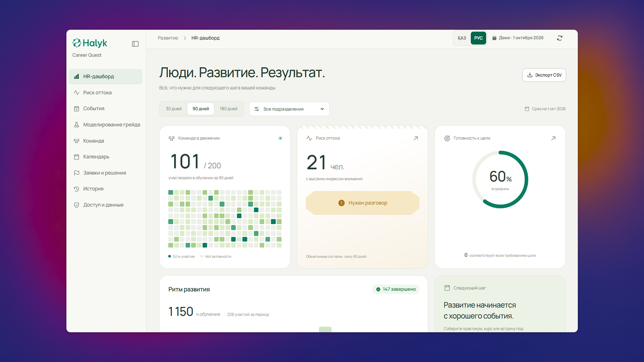
Task: Click the calendar-plus icon next to События
Action: pyautogui.click(x=77, y=109)
